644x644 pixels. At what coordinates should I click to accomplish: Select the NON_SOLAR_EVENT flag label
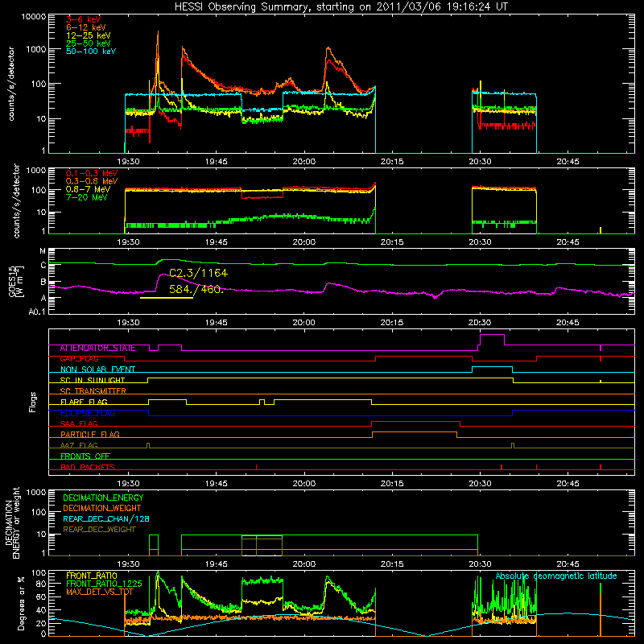(x=97, y=369)
